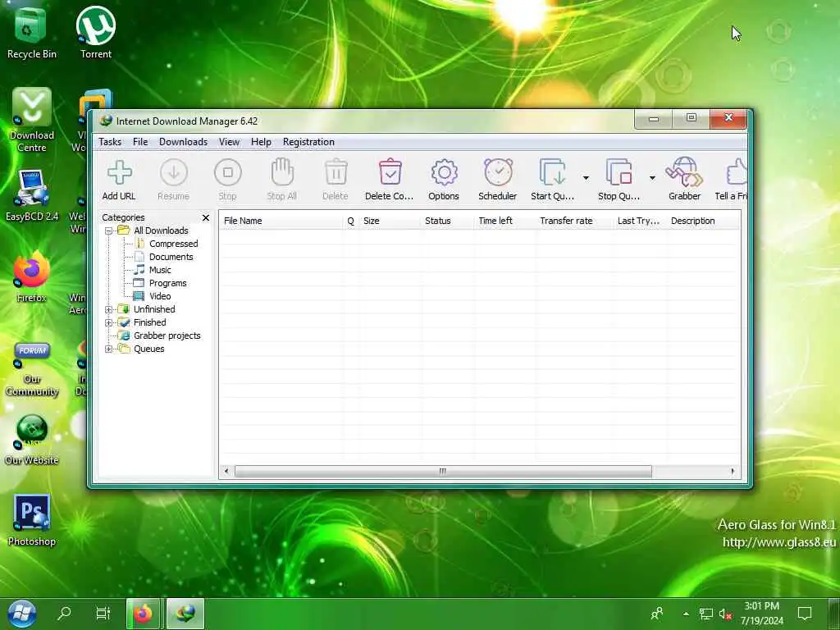Click the Start Queue icon
Viewport: 840px width, 630px height.
(552, 172)
